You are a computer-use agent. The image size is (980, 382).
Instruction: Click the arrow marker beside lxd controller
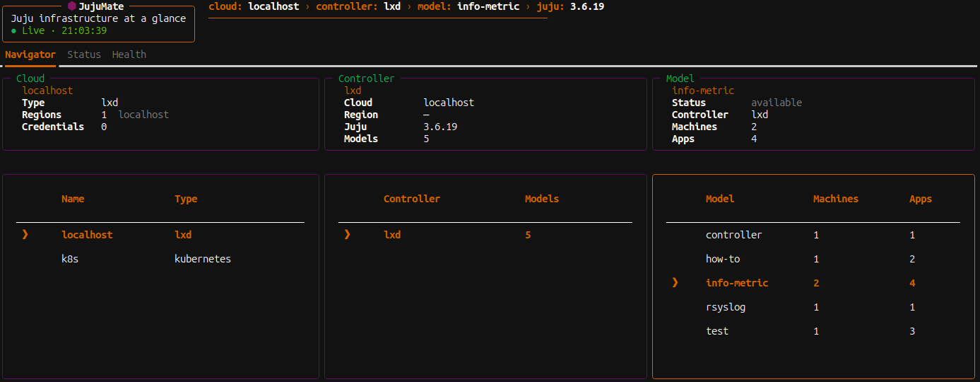point(347,235)
